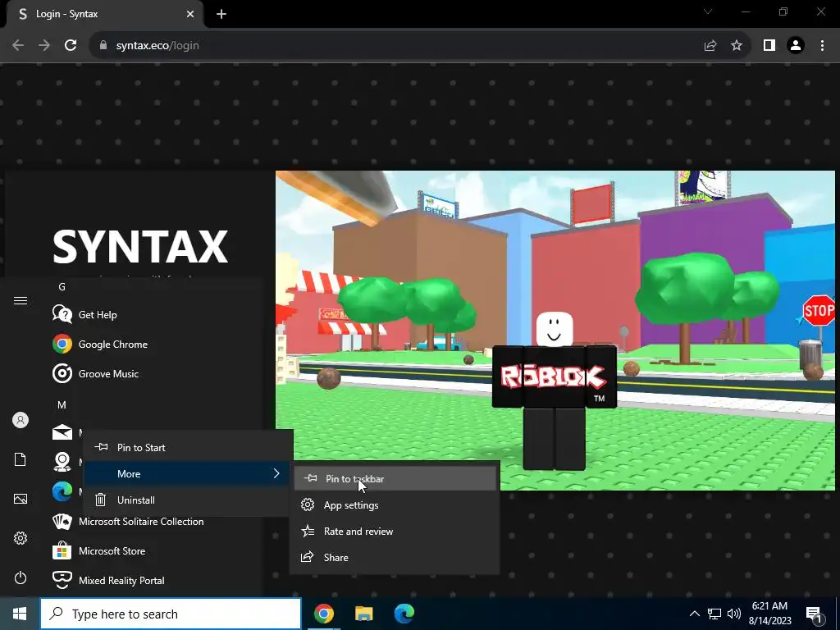Click the letter M group header
Viewport: 840px width, 630px height.
pos(62,405)
